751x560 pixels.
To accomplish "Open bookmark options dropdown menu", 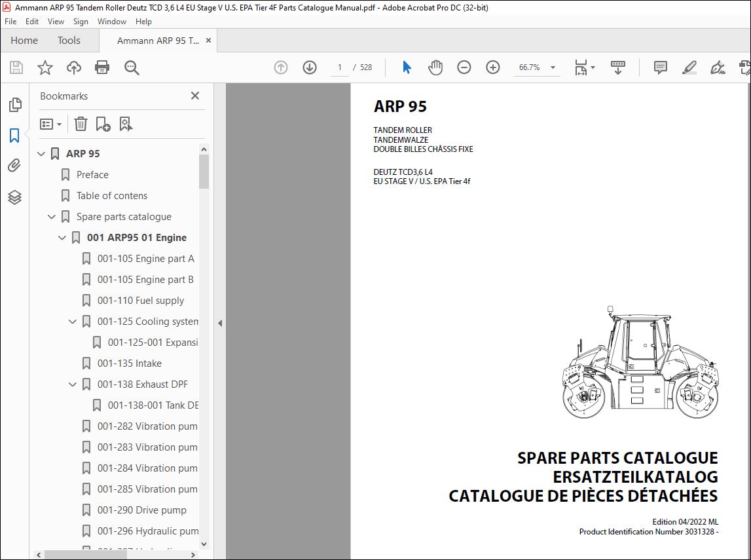I will pyautogui.click(x=51, y=124).
